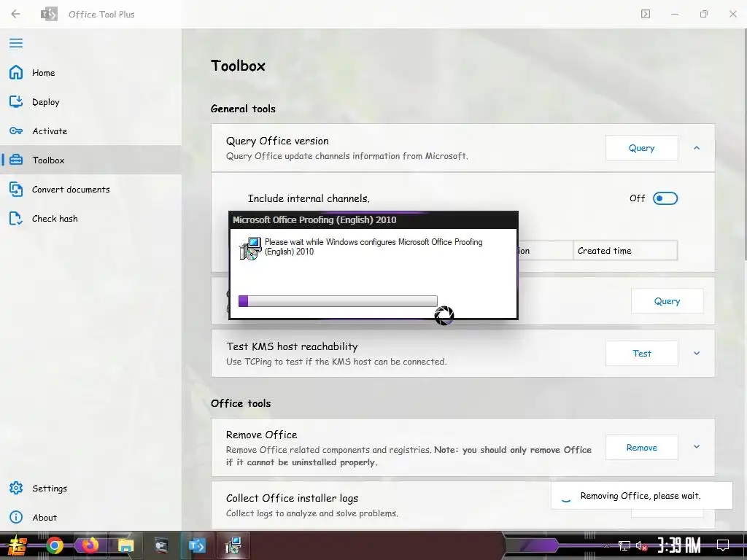
Task: Open Check hash page
Action: [x=90, y=219]
